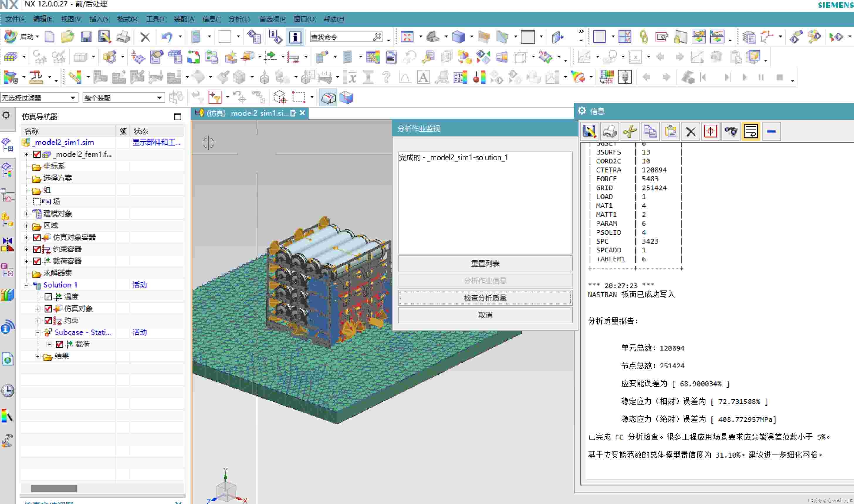Click the 重置列表 button
This screenshot has width=854, height=504.
coord(485,263)
